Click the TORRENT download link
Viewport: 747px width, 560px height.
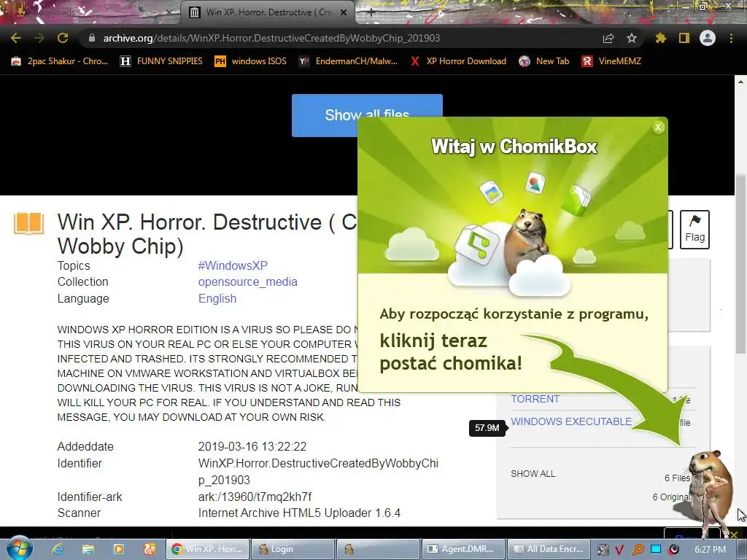(535, 399)
